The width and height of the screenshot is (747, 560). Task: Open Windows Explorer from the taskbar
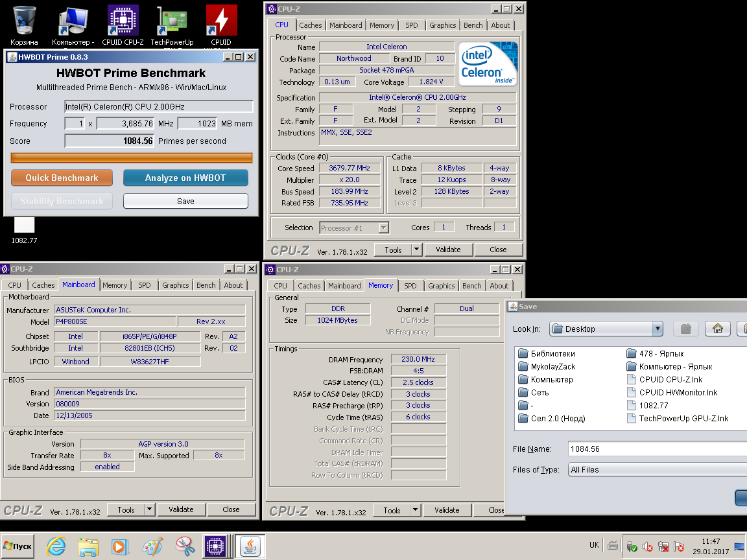tap(88, 546)
